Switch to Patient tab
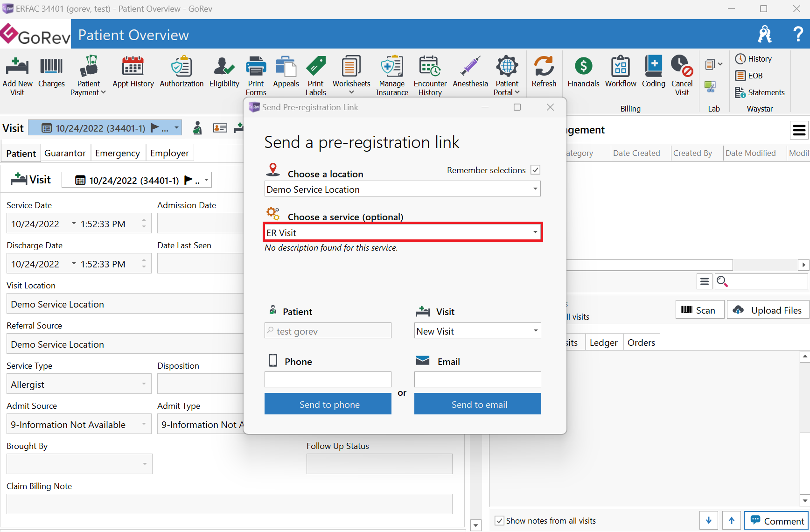 pos(21,154)
